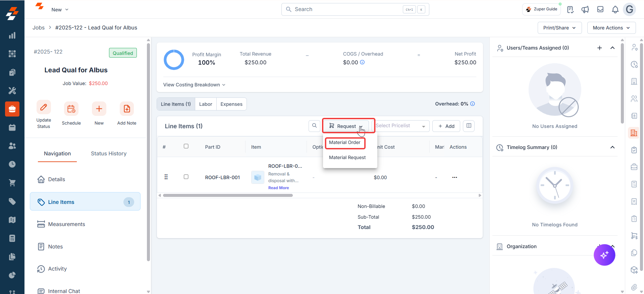This screenshot has width=644, height=294.
Task: Click the Update Status pencil icon
Action: tap(44, 107)
